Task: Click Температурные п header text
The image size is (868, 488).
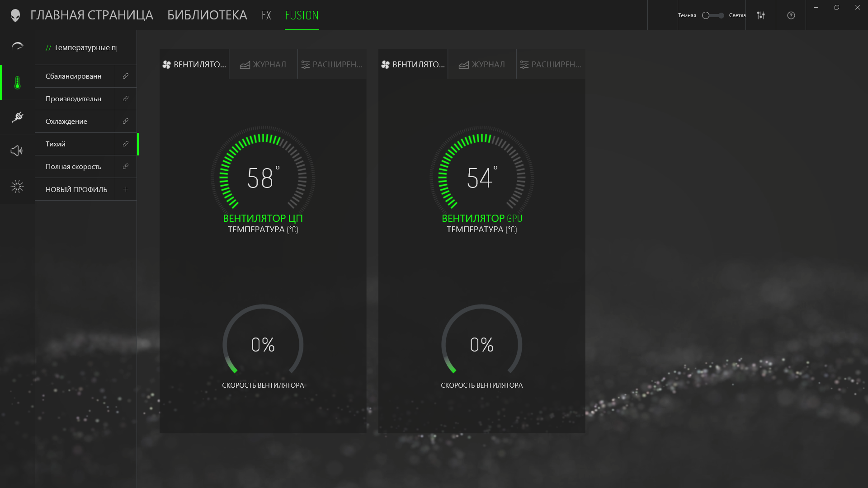Action: [x=85, y=47]
